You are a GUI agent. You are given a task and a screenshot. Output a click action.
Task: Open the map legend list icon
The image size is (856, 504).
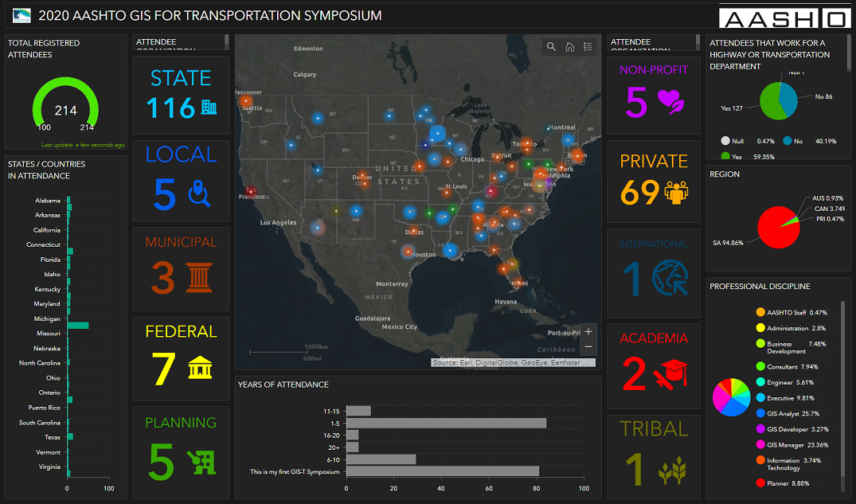click(588, 47)
